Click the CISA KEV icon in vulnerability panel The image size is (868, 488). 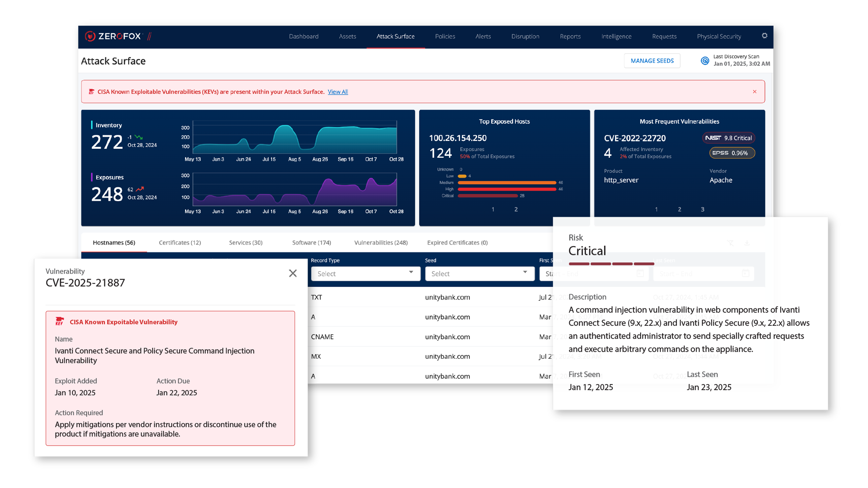pos(60,321)
